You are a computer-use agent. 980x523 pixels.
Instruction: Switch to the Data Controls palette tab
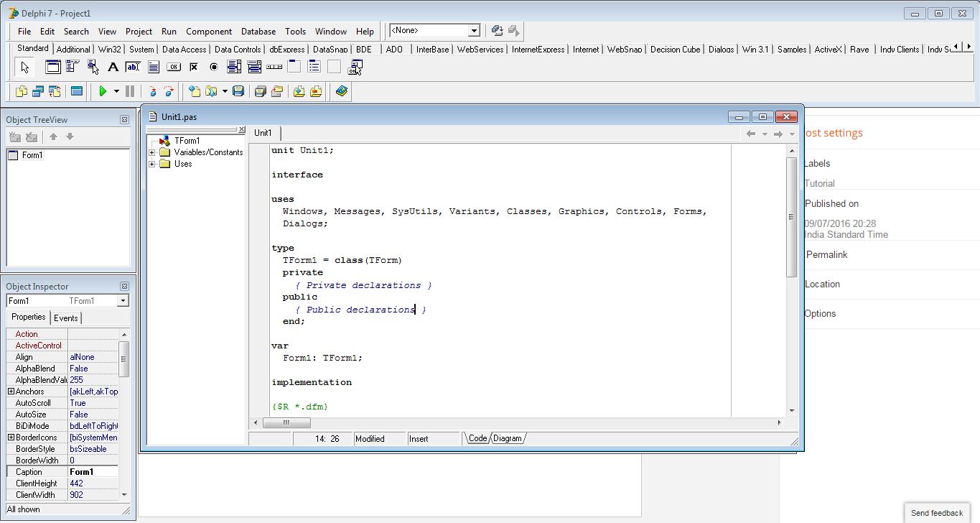coord(238,50)
